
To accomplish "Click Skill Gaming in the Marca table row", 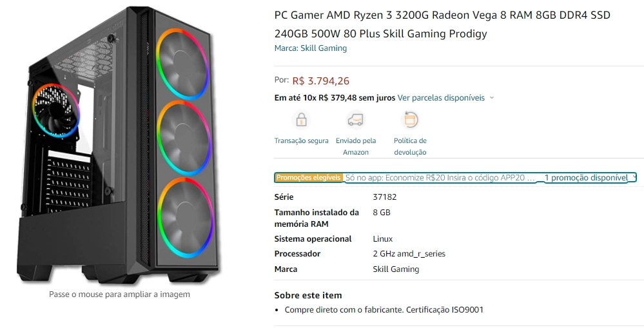I will pyautogui.click(x=396, y=269).
